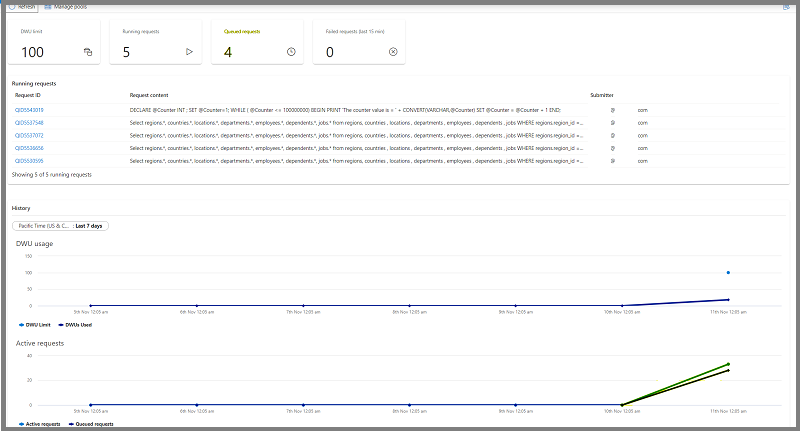Toggle DWU Limit series in chart legend
Image resolution: width=800 pixels, height=431 pixels.
coord(36,325)
